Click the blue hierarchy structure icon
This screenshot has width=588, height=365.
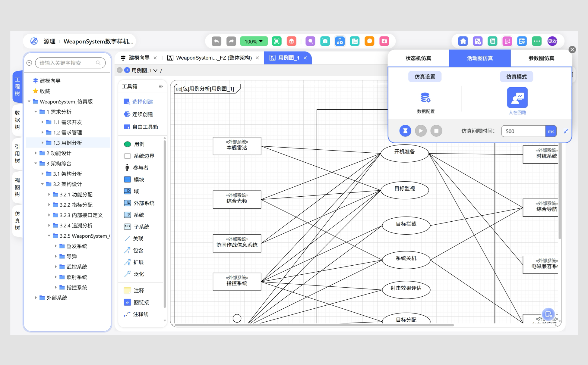click(x=340, y=41)
